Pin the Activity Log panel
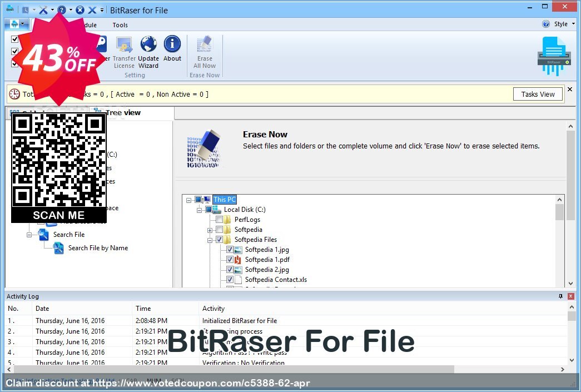Viewport: 581px width, 392px height. 560,296
